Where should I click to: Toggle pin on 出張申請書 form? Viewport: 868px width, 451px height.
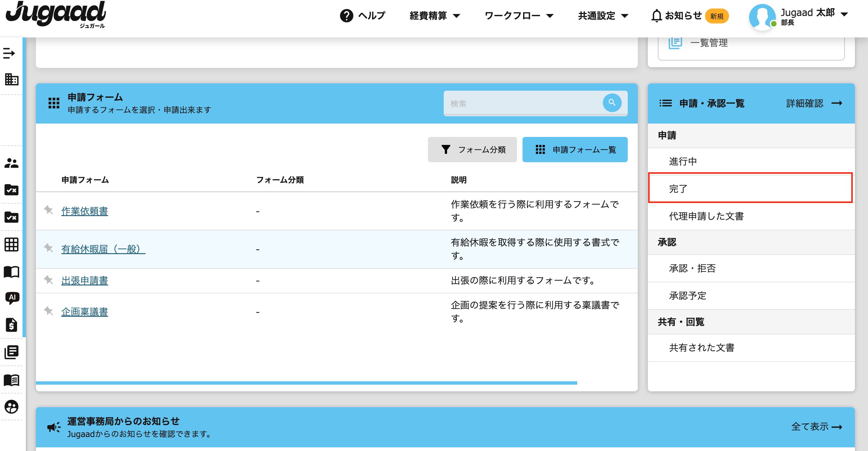pos(49,280)
